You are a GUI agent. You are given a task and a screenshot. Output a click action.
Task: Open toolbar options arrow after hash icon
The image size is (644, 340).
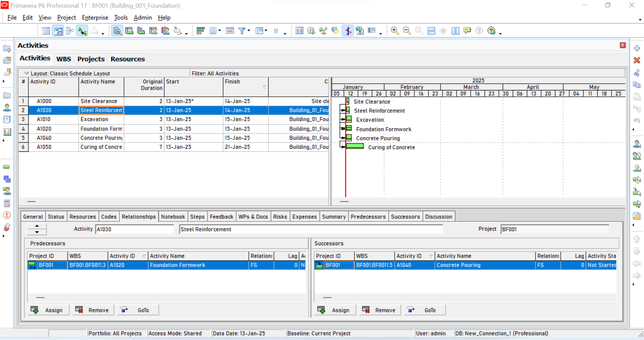285,33
